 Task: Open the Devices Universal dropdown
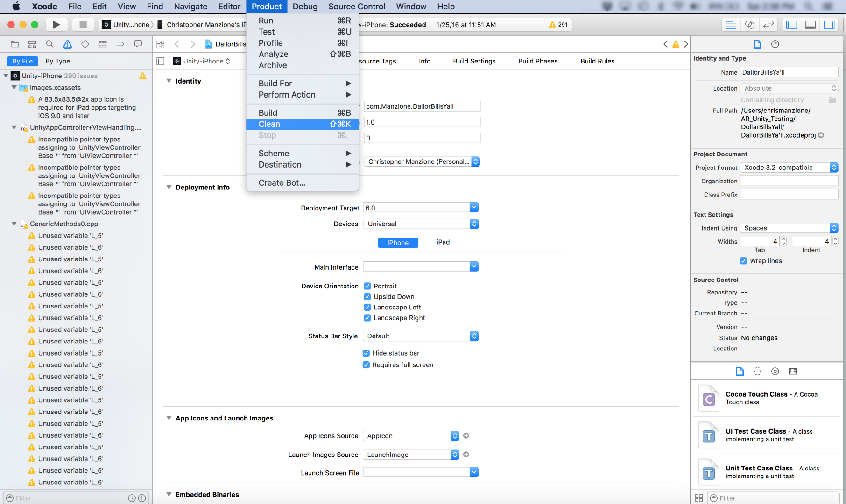pyautogui.click(x=421, y=224)
